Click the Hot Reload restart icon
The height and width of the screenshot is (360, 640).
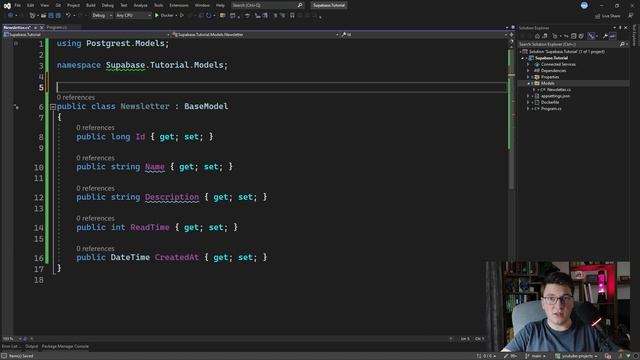[x=209, y=16]
